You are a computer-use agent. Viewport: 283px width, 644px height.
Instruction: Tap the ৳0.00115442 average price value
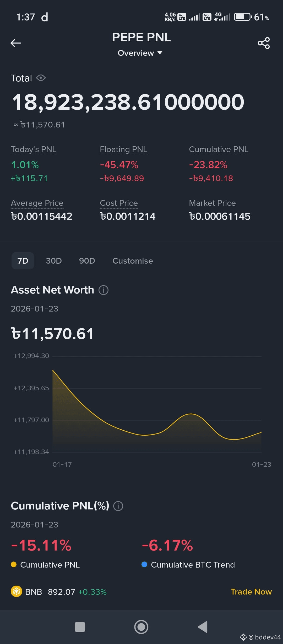(x=41, y=216)
